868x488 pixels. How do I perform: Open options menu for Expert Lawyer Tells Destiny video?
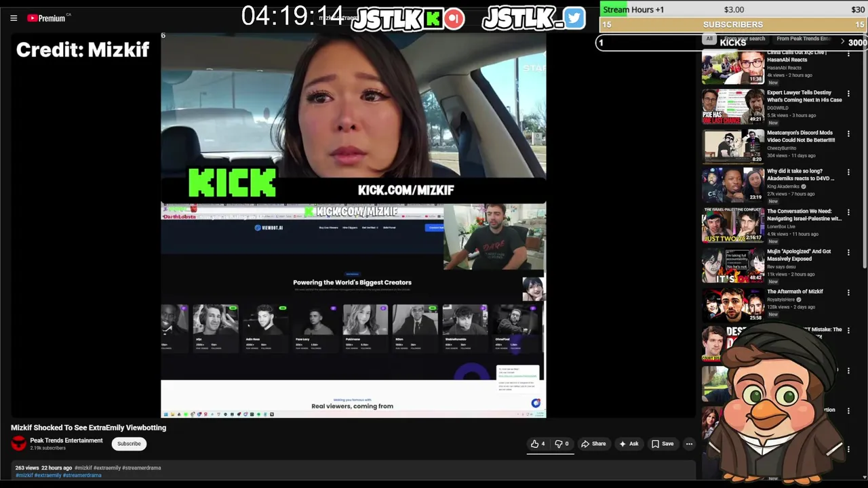[x=848, y=94]
